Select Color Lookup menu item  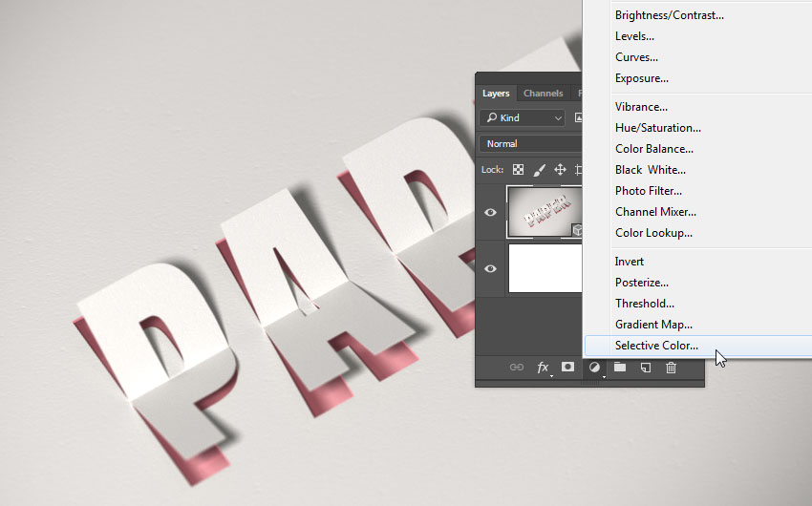coord(653,233)
